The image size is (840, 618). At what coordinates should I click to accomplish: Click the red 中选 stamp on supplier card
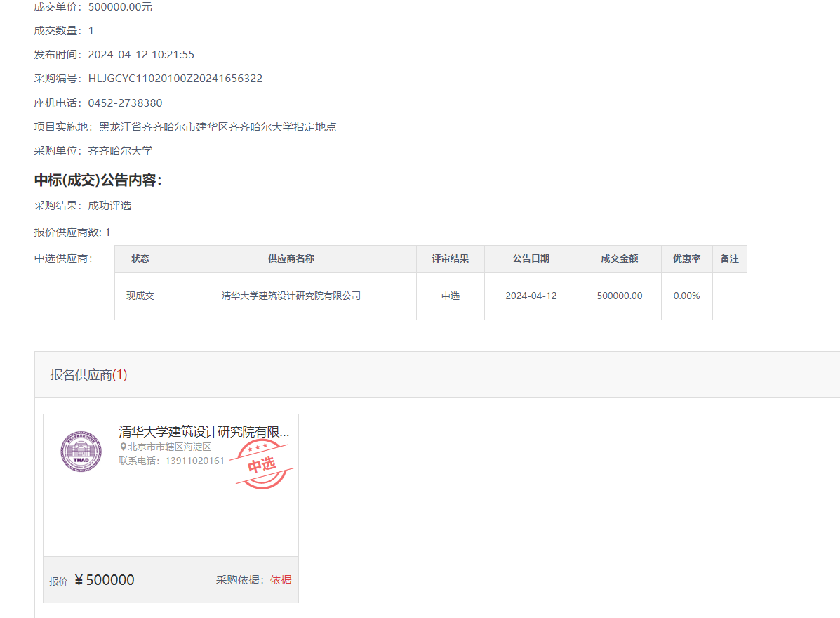click(x=261, y=464)
